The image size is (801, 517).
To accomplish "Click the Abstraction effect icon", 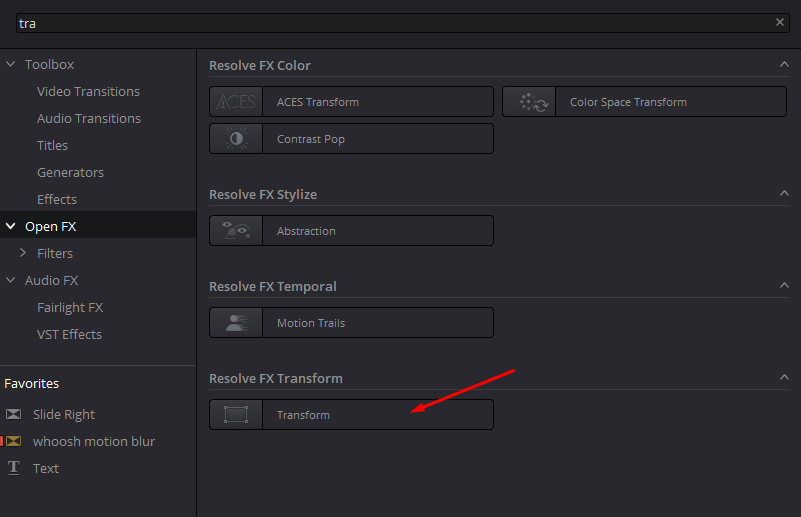I will click(236, 231).
